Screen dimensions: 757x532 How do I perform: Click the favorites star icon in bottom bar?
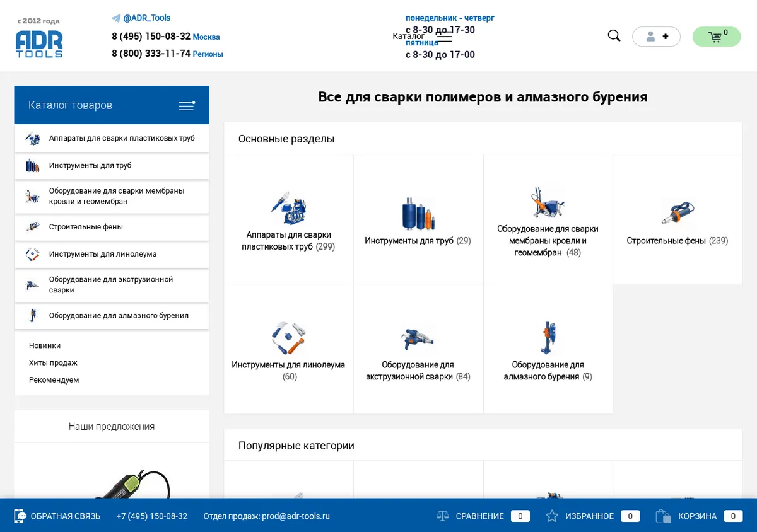552,516
